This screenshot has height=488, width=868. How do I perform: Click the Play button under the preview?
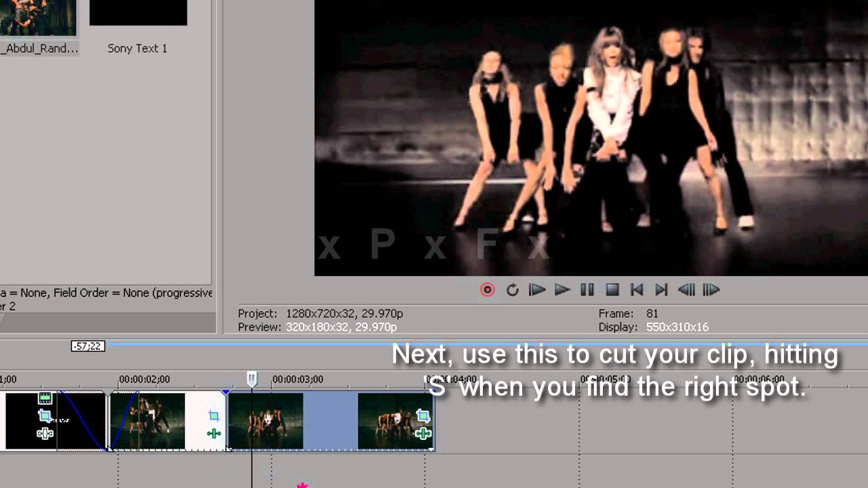(x=562, y=290)
